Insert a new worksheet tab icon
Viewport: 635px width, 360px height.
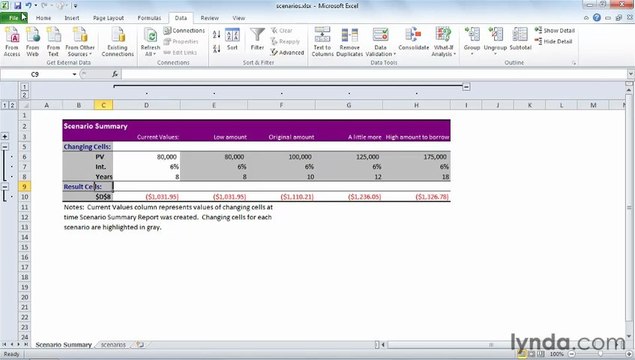140,345
